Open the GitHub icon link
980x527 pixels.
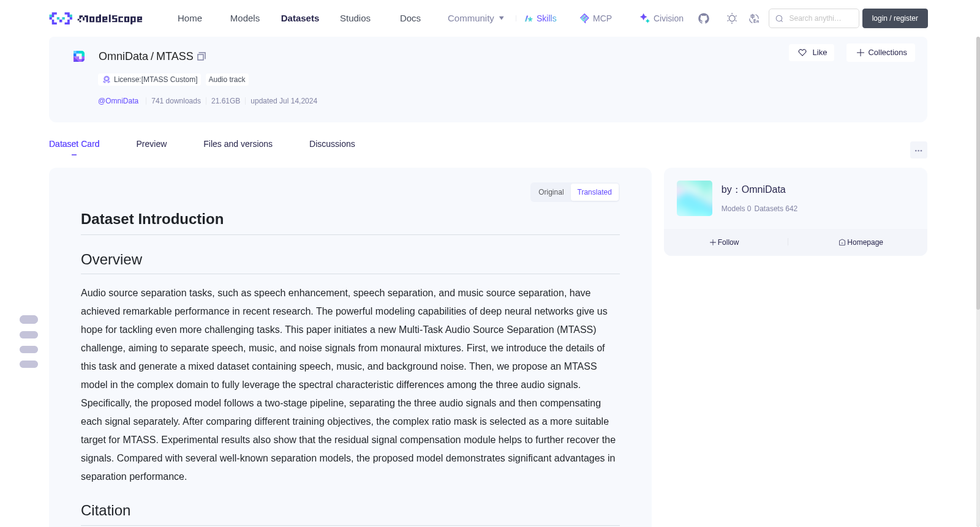click(x=704, y=18)
